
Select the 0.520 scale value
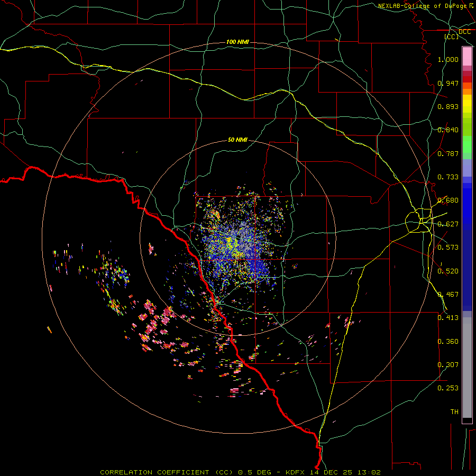click(x=448, y=271)
